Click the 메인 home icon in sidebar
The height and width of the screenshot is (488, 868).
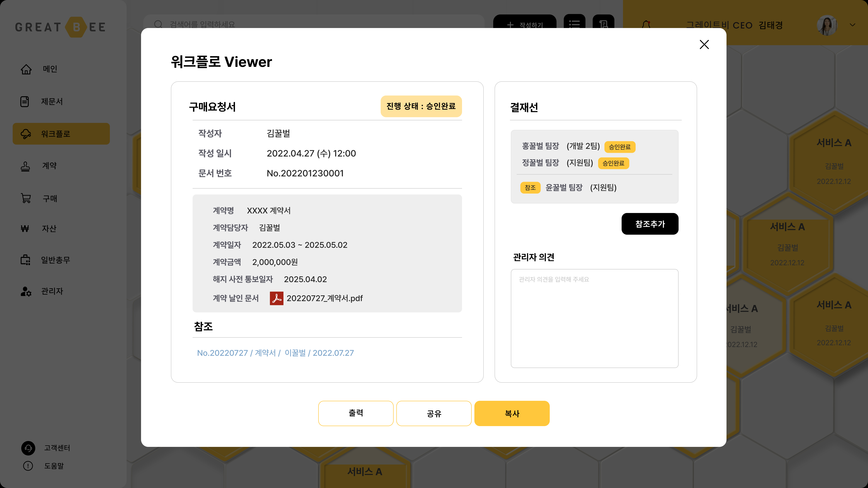26,69
